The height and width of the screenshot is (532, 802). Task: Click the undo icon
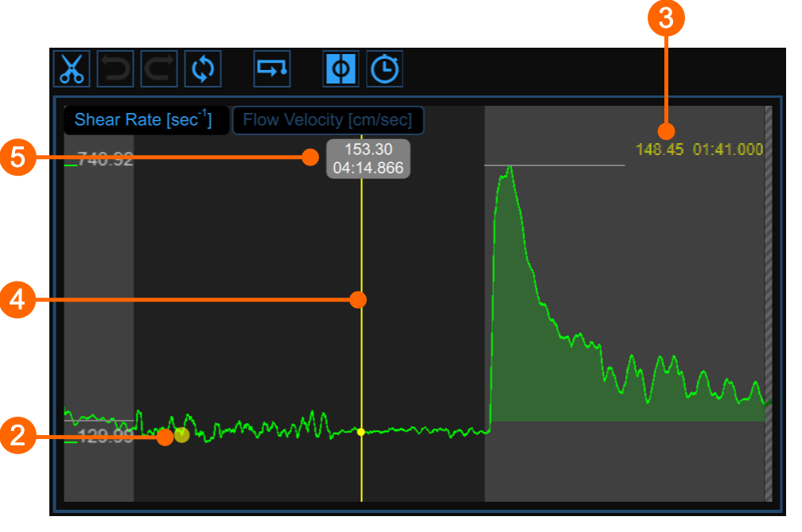pos(115,69)
